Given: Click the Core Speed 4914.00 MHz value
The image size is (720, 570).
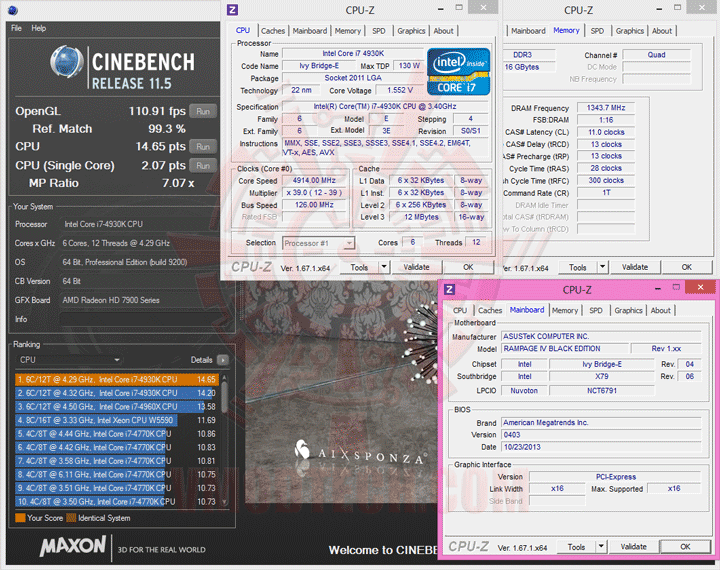Looking at the screenshot, I should pyautogui.click(x=314, y=181).
